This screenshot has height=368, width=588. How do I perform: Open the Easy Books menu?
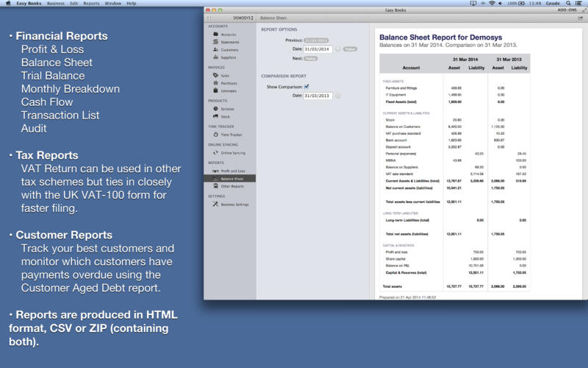pyautogui.click(x=29, y=3)
